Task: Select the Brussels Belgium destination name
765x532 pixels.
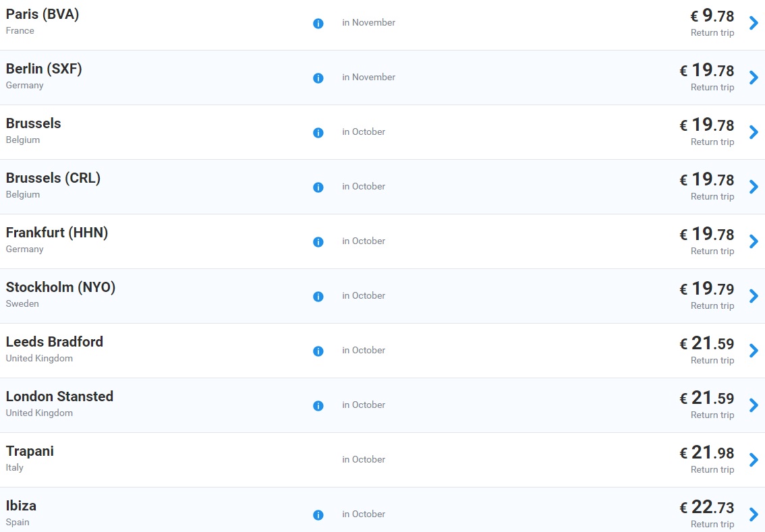Action: (x=34, y=124)
